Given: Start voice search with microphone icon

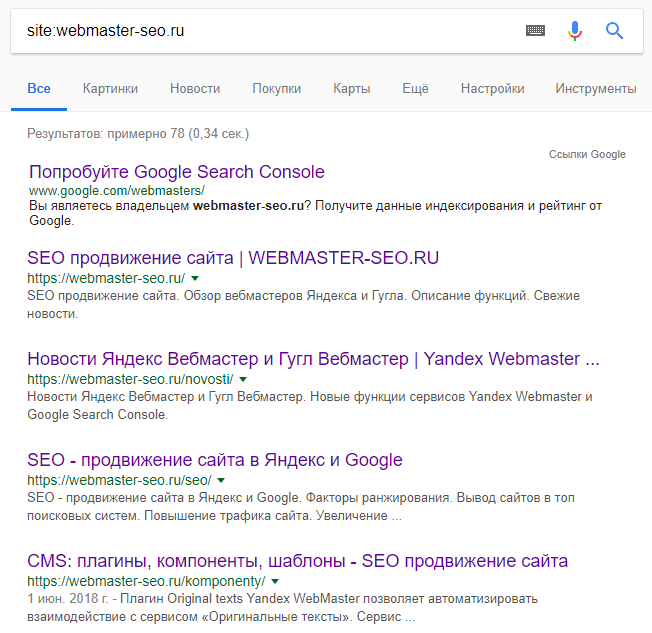Looking at the screenshot, I should coord(575,30).
